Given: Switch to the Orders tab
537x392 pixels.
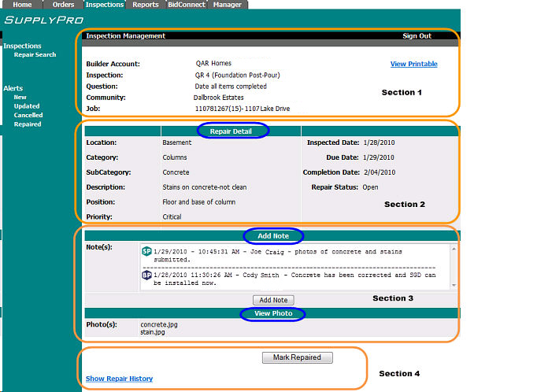Looking at the screenshot, I should click(63, 5).
